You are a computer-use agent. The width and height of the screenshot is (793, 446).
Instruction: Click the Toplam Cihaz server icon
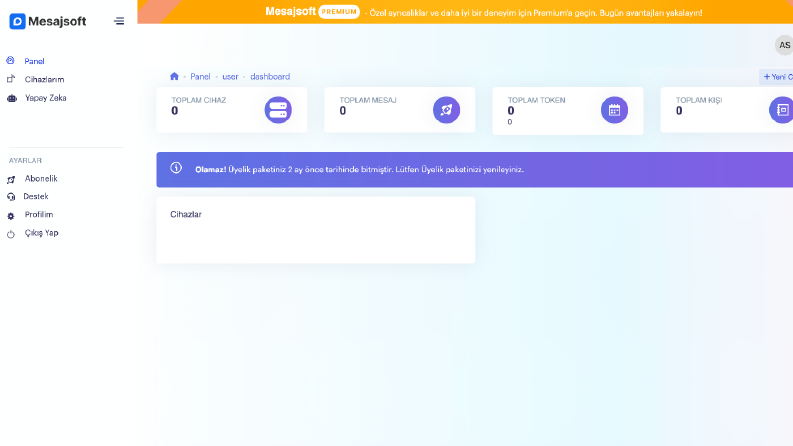(278, 110)
